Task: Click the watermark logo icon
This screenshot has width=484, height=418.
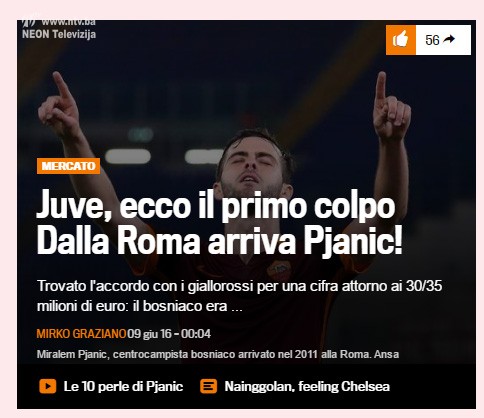Action: point(29,23)
